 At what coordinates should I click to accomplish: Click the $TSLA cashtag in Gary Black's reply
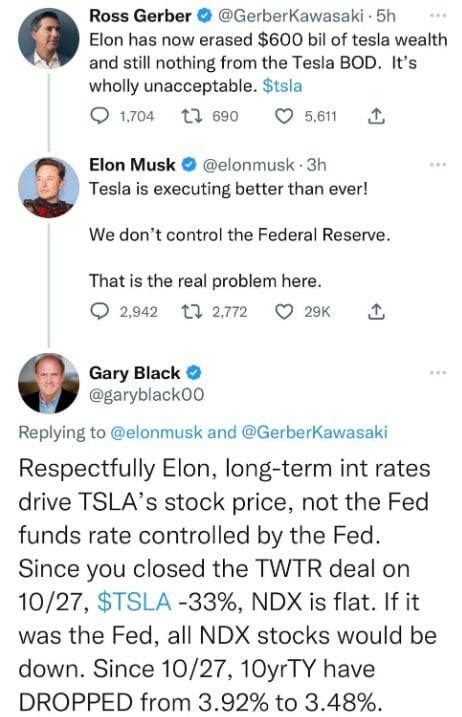134,601
